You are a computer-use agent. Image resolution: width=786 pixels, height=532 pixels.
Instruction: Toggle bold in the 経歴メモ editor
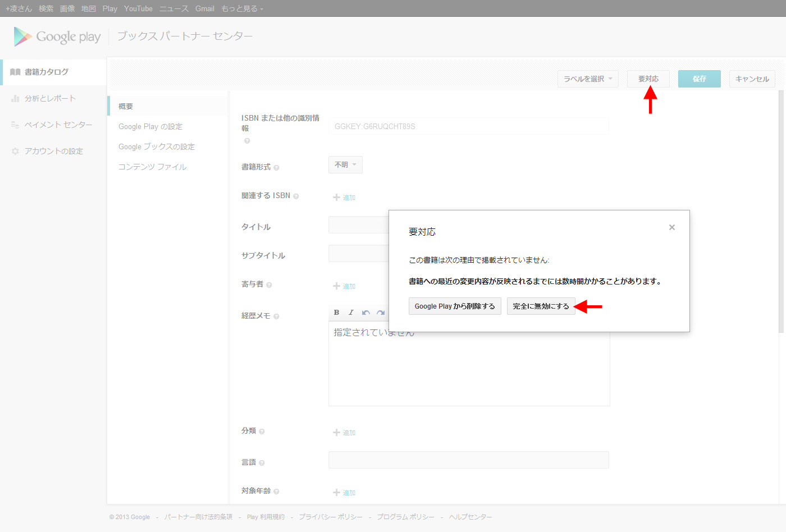[x=336, y=313]
